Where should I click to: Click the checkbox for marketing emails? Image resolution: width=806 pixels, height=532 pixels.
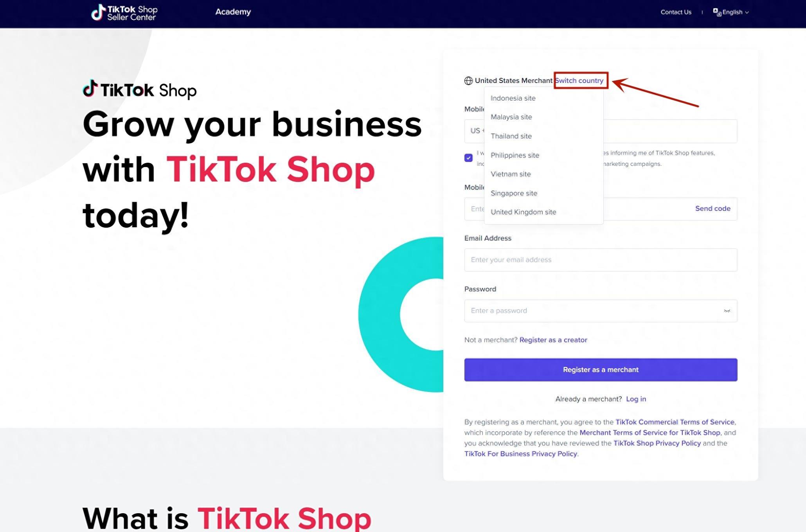468,158
